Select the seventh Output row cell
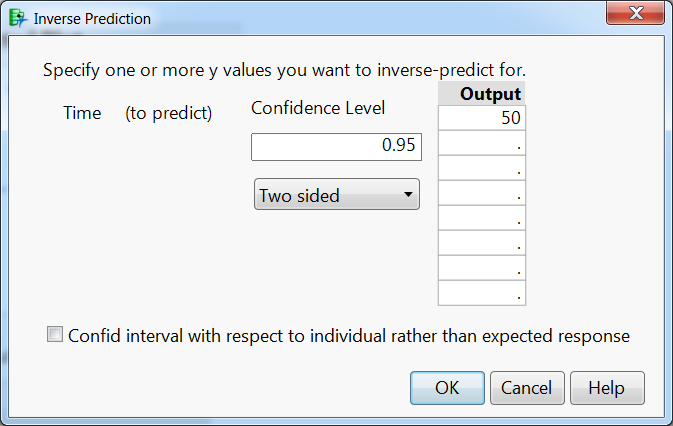Image resolution: width=673 pixels, height=426 pixels. coord(482,268)
